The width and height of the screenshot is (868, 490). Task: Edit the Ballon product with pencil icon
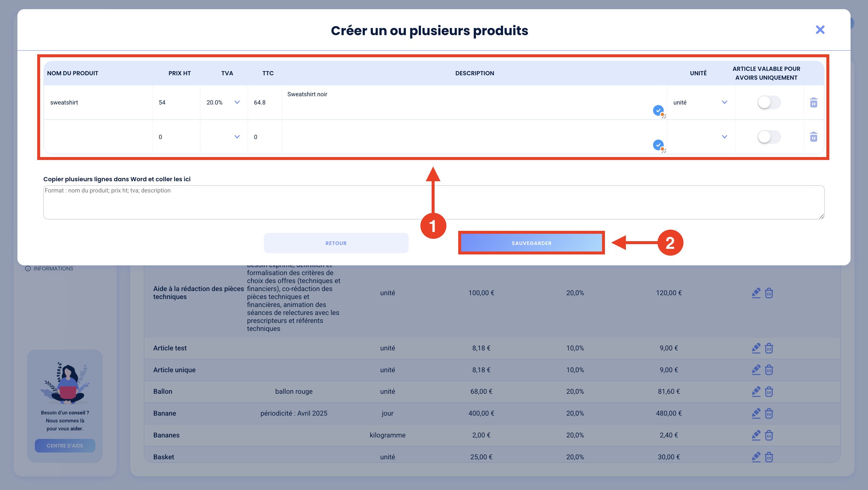(x=756, y=391)
